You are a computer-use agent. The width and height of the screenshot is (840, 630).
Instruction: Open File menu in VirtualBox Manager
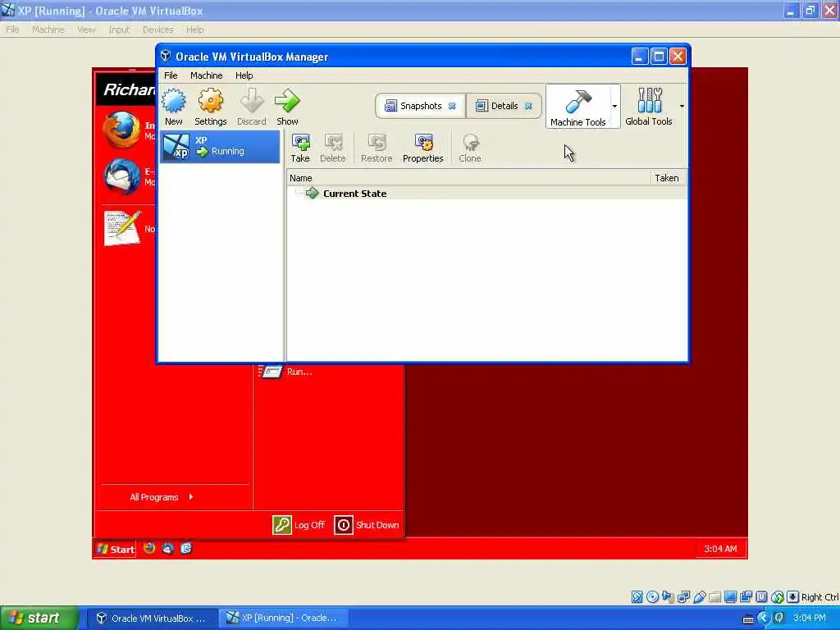click(x=171, y=75)
